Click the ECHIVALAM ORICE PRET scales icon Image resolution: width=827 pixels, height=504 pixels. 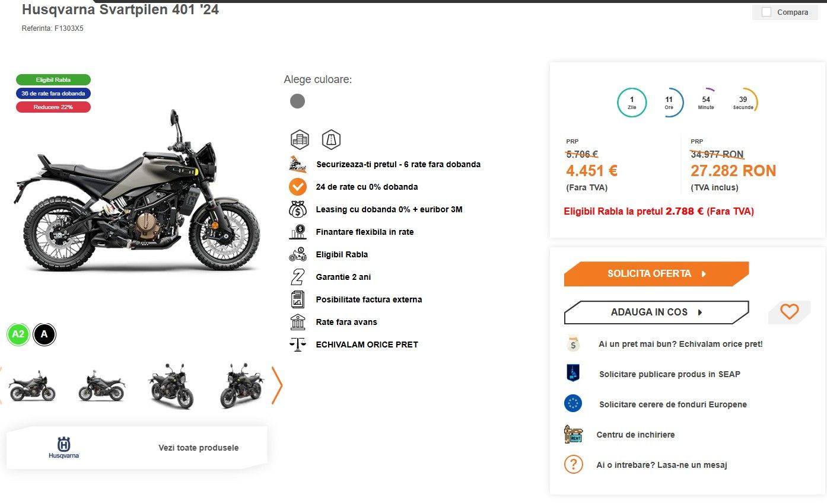297,344
